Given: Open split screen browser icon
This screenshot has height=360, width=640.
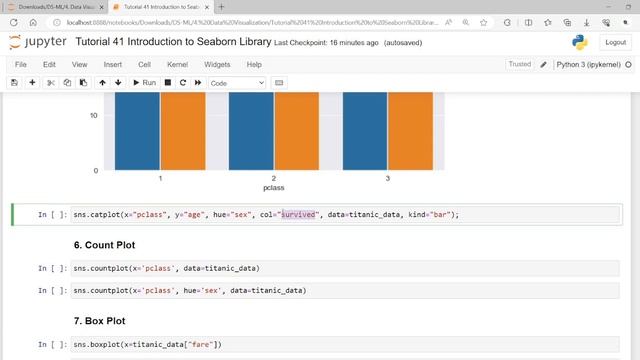Looking at the screenshot, I should coord(528,22).
